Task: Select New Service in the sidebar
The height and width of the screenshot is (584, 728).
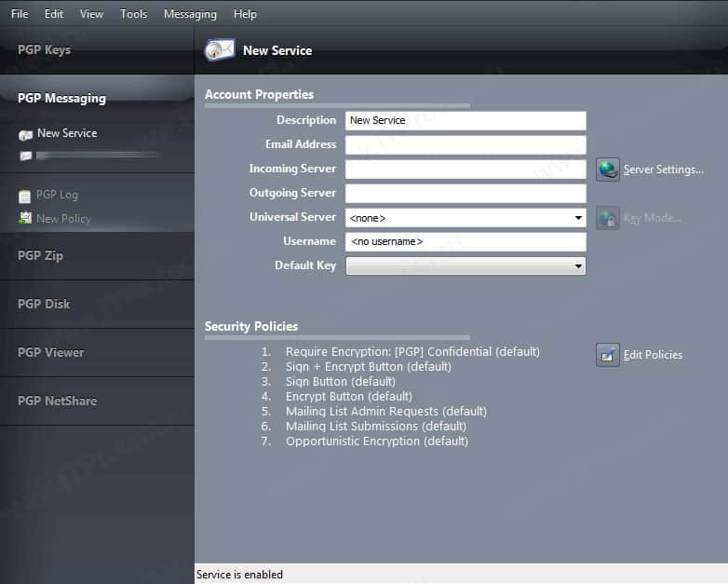Action: point(67,133)
